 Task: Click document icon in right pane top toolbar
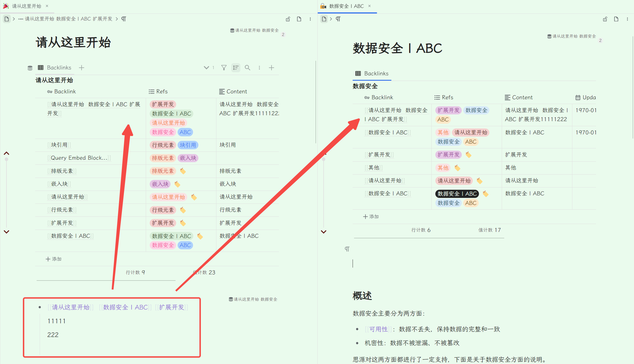click(616, 19)
